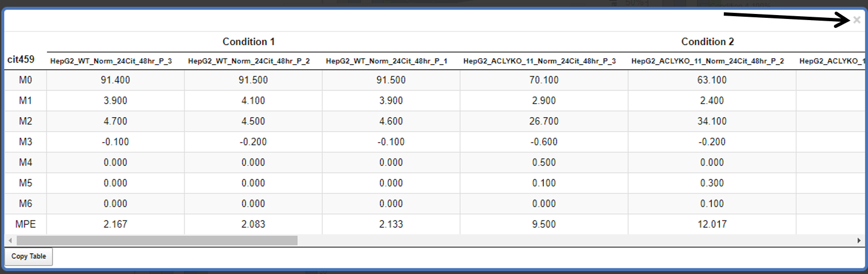Click the M2 cell value 4.700
This screenshot has width=868, height=274.
[x=115, y=121]
